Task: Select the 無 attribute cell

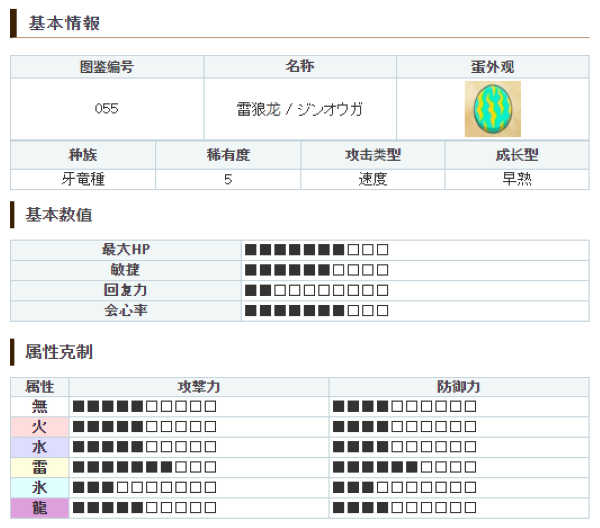Action: [x=40, y=406]
